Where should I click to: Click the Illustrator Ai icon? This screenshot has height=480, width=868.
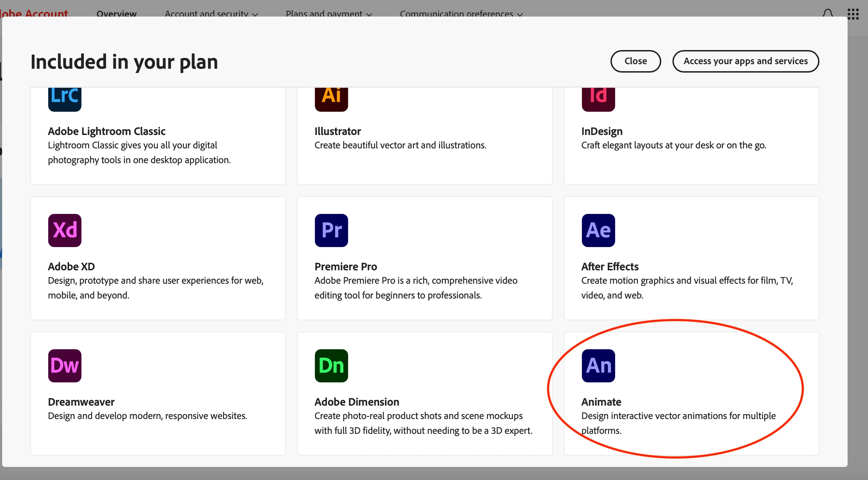pos(331,99)
